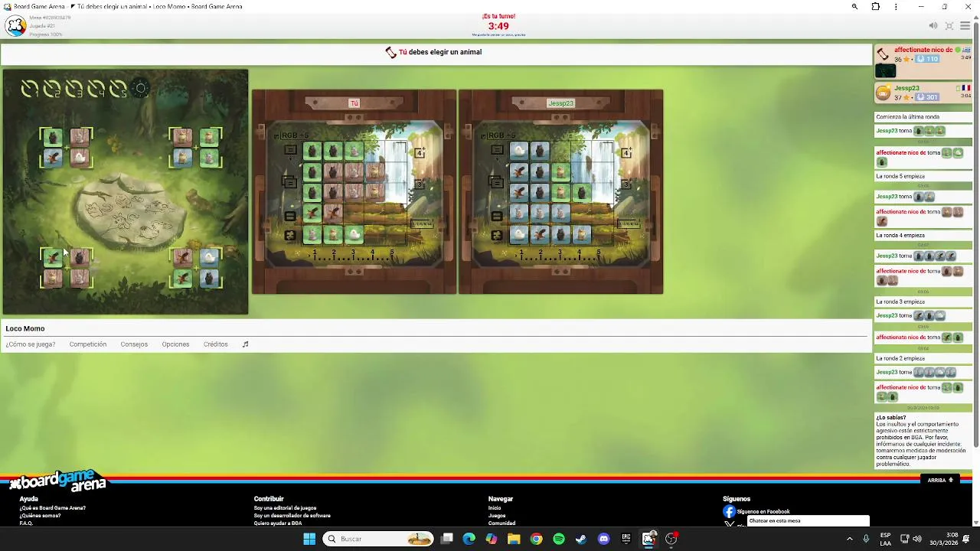Click 'La ronda 5 empieza' log entry
Image resolution: width=980 pixels, height=551 pixels.
pos(900,176)
